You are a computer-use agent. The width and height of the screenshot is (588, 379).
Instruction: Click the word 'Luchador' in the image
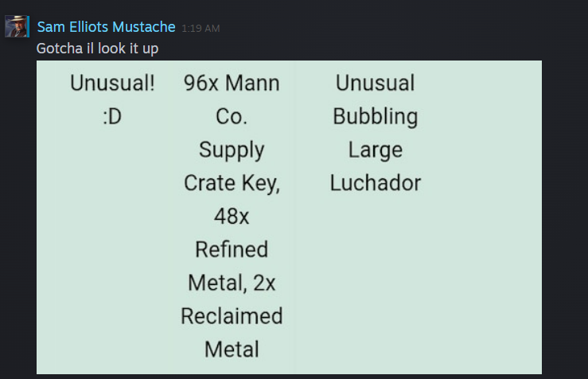tap(376, 183)
